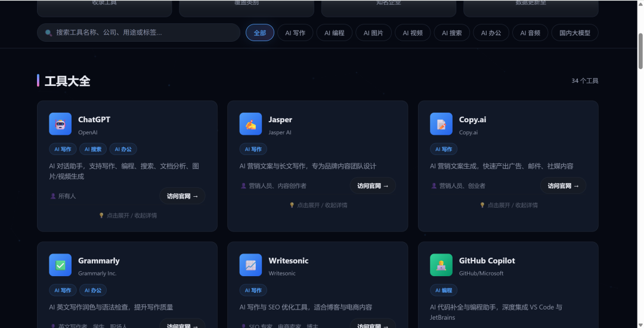Select the 全部 category filter
The height and width of the screenshot is (328, 644).
[260, 33]
